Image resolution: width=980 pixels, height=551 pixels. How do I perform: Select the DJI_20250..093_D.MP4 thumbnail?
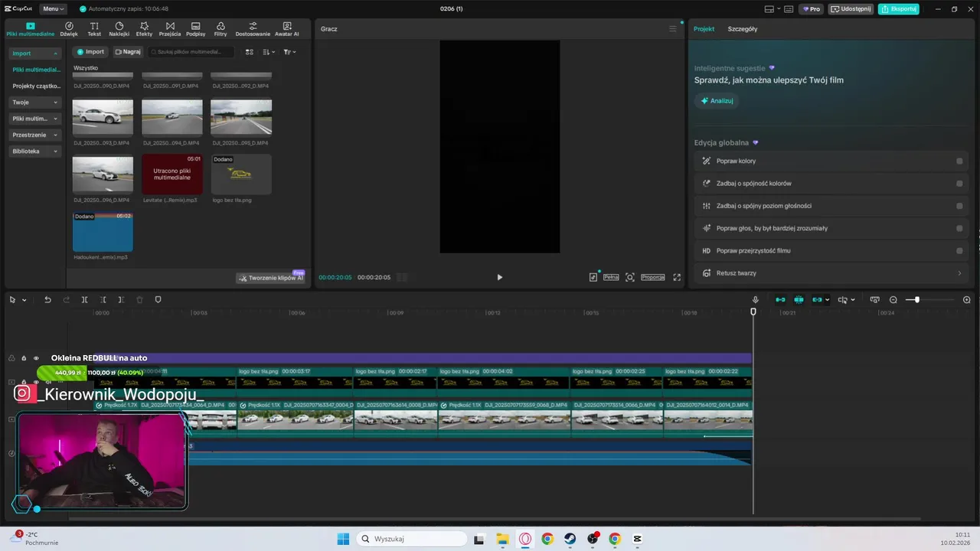click(x=103, y=117)
